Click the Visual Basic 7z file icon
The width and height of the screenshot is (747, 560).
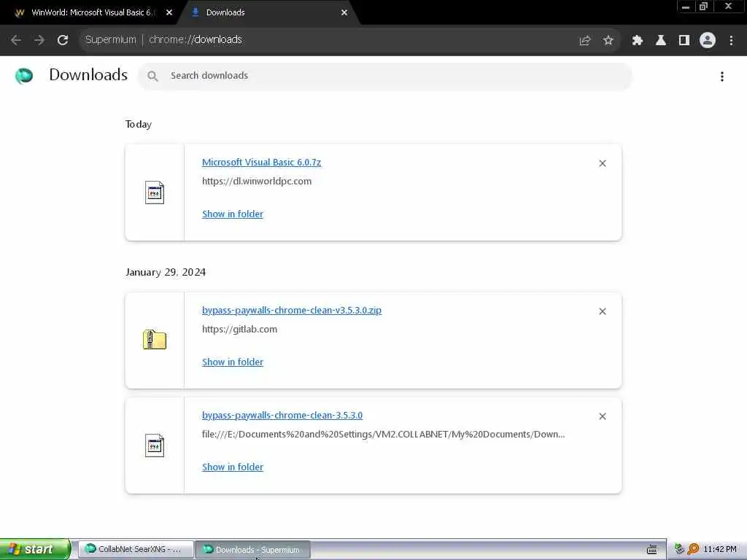click(x=155, y=192)
